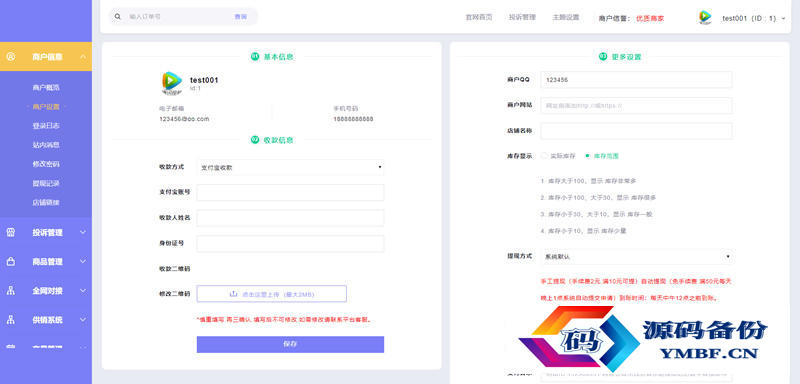
Task: Click the purple 保存 button
Action: [x=290, y=344]
